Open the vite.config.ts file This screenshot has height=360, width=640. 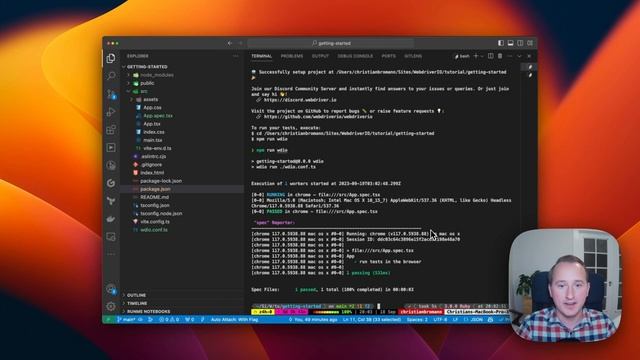pos(155,222)
